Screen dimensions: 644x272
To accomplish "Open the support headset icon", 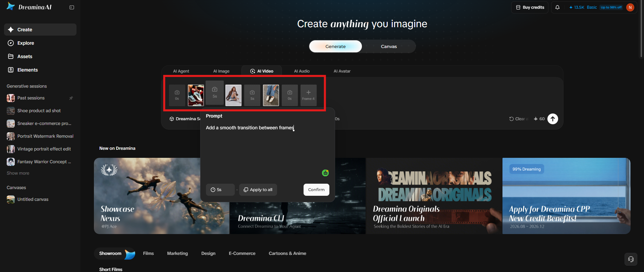I will (631, 259).
